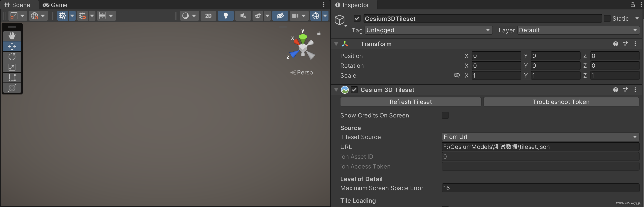Disable the Cesium 3D Tileset component checkbox
This screenshot has height=207, width=644.
(x=354, y=90)
